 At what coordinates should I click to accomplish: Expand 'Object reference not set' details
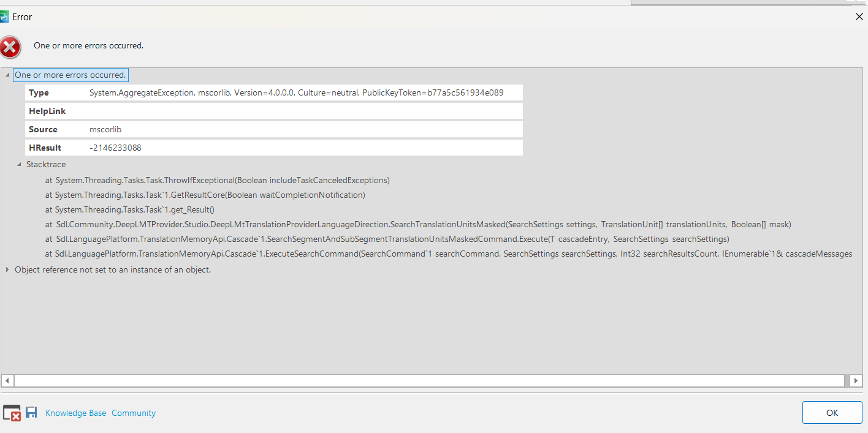click(x=7, y=269)
